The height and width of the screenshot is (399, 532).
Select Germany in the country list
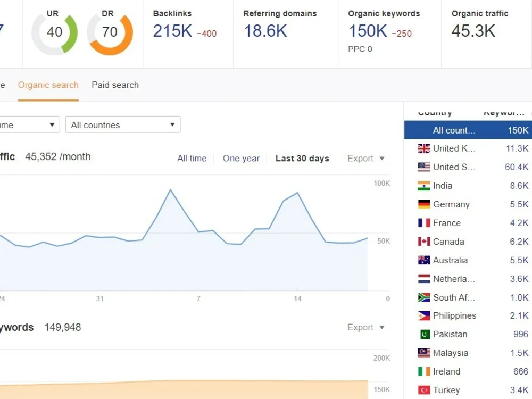[x=451, y=205]
